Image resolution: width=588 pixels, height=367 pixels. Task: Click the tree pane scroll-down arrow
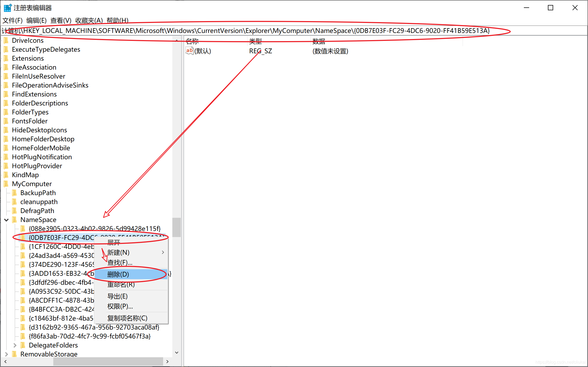(x=177, y=352)
